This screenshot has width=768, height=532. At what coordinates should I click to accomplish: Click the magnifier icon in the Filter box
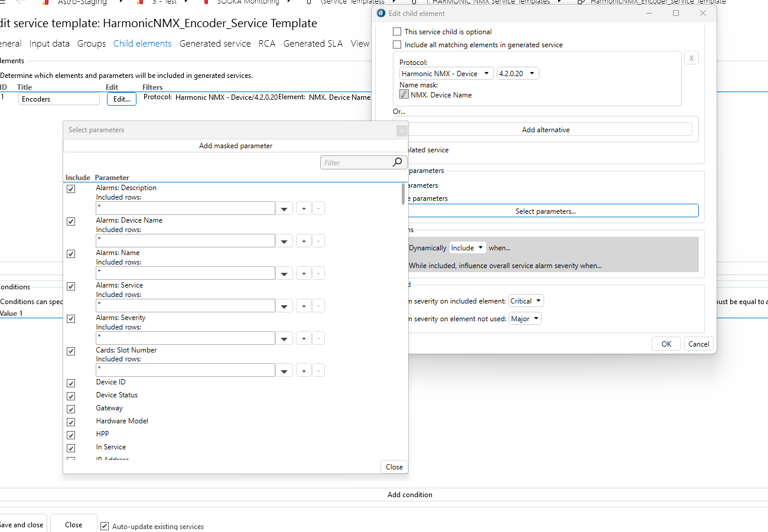pyautogui.click(x=397, y=162)
